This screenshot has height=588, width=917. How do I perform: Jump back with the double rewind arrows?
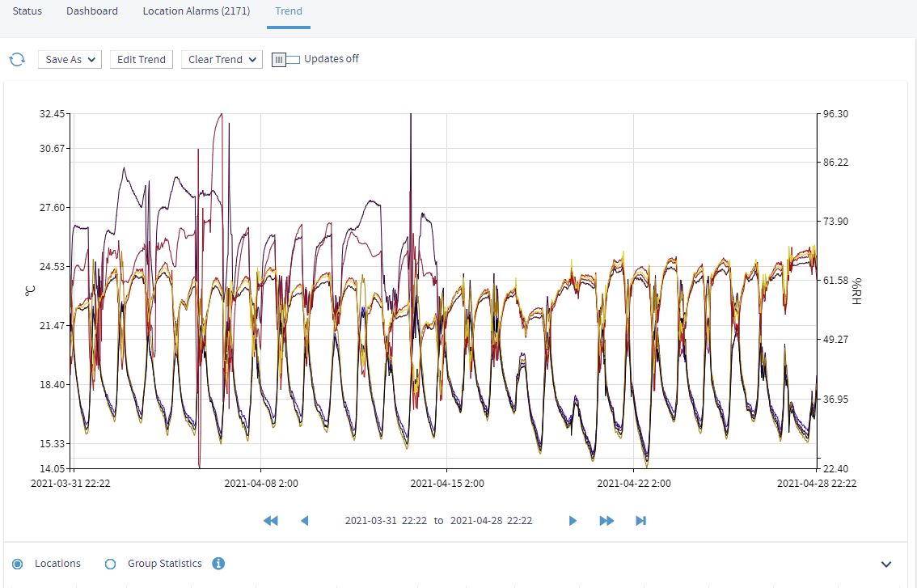pos(271,521)
